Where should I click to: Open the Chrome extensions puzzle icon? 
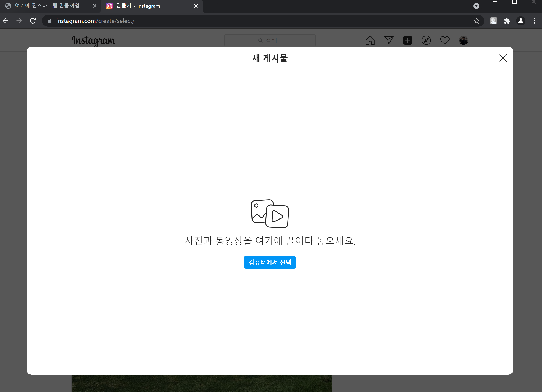pos(507,21)
